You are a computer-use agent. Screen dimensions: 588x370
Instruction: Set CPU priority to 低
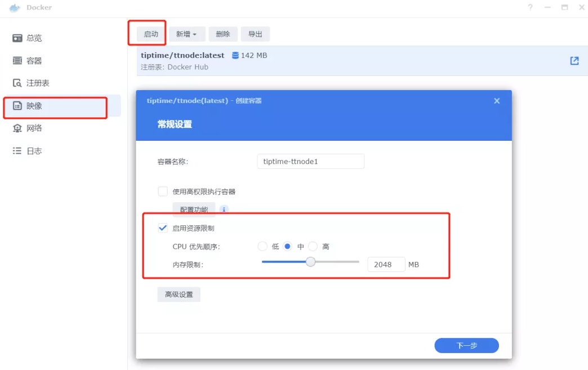point(262,247)
